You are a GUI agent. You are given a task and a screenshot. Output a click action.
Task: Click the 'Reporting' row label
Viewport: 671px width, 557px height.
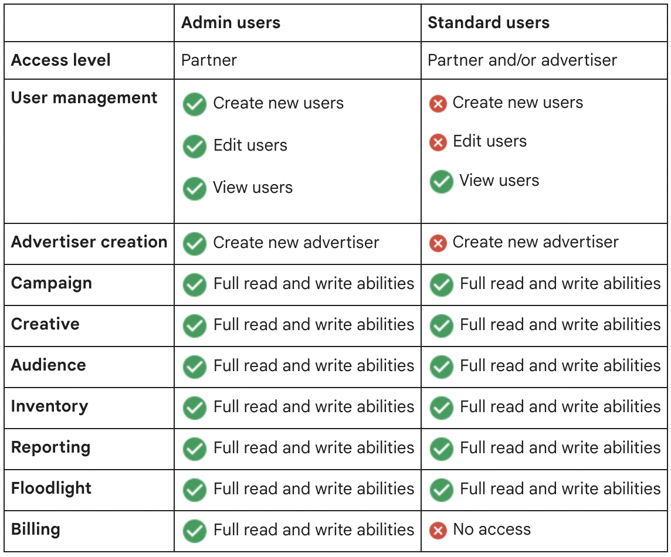tap(50, 448)
